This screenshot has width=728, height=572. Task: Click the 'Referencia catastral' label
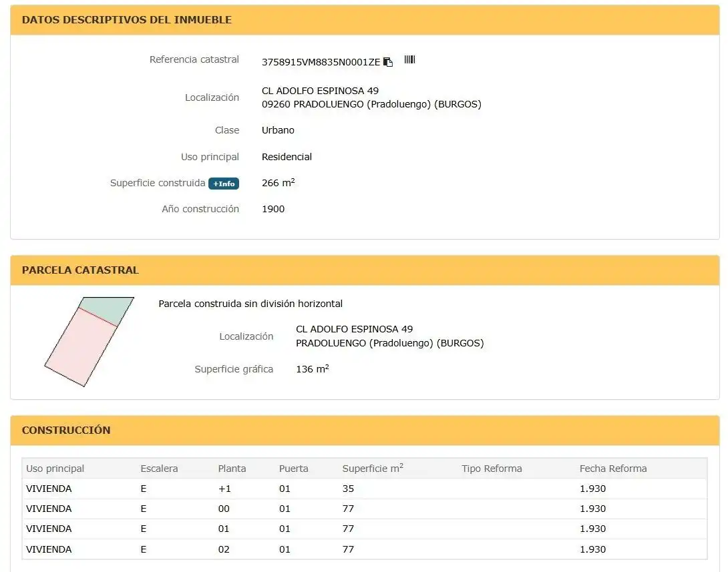(x=194, y=59)
